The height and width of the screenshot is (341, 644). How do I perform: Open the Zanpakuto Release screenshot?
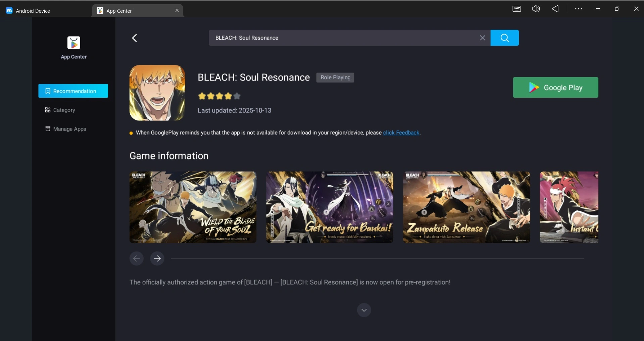click(x=466, y=207)
